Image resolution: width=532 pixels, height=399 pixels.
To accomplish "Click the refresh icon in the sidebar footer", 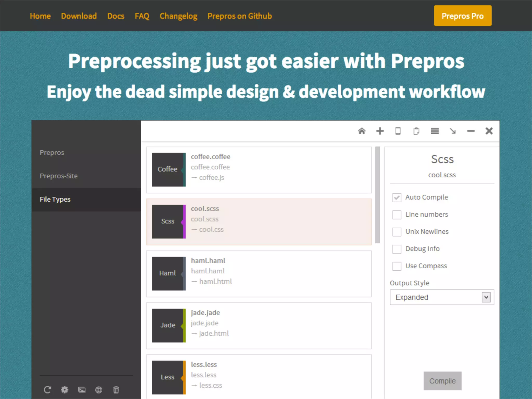I will click(47, 390).
